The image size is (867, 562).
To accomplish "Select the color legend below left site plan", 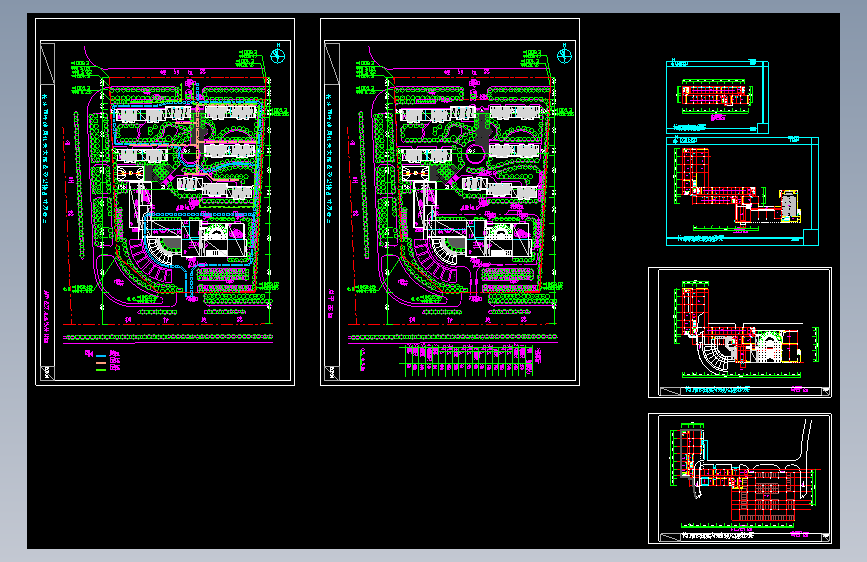I will 103,360.
